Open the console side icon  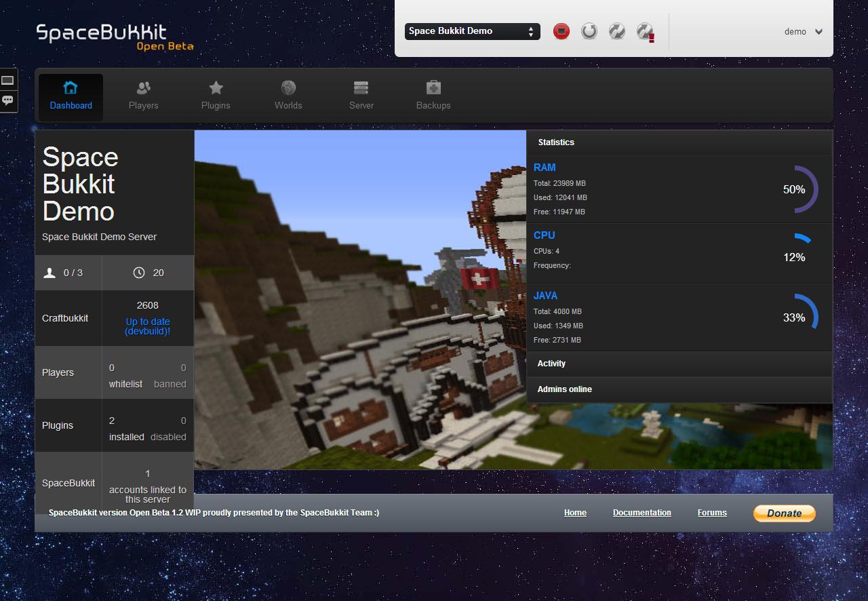(x=8, y=80)
